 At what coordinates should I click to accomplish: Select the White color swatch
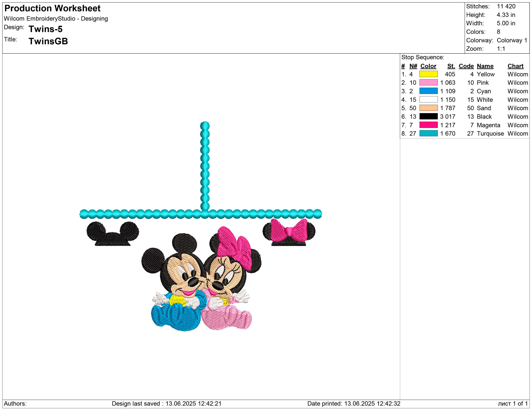(x=428, y=99)
